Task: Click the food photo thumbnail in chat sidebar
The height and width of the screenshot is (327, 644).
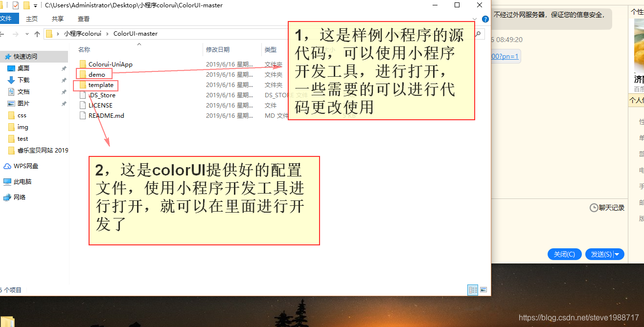Action: pyautogui.click(x=639, y=45)
